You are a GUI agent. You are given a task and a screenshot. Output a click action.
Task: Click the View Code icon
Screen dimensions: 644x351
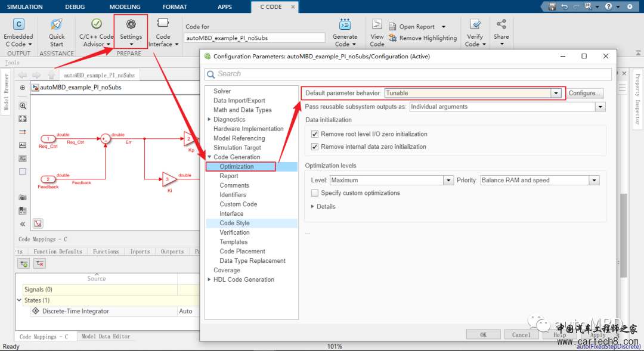click(377, 24)
